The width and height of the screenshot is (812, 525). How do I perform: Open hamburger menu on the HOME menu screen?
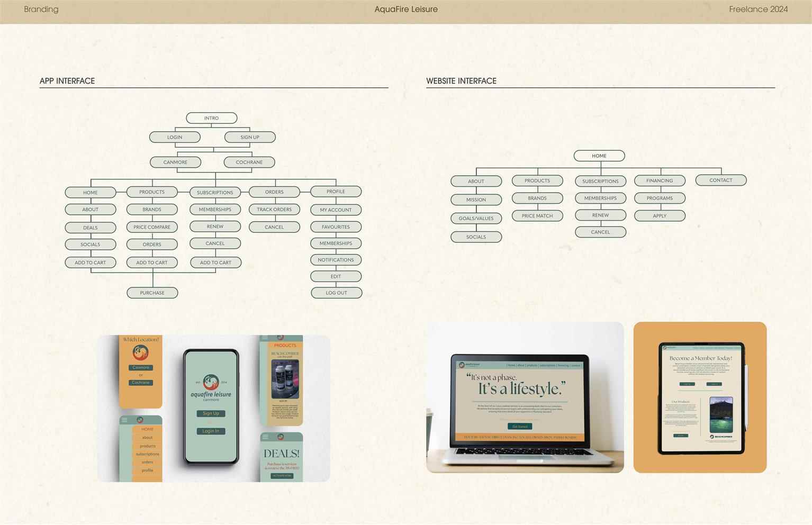tap(124, 420)
